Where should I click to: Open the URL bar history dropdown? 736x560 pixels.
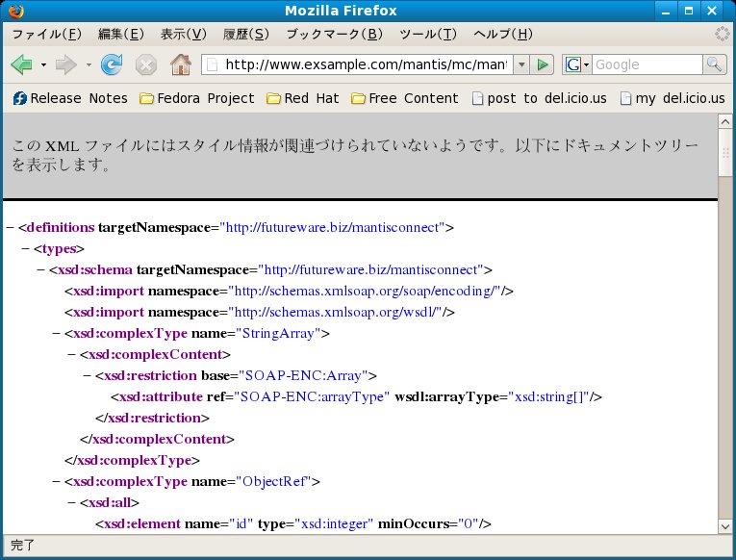(x=521, y=64)
